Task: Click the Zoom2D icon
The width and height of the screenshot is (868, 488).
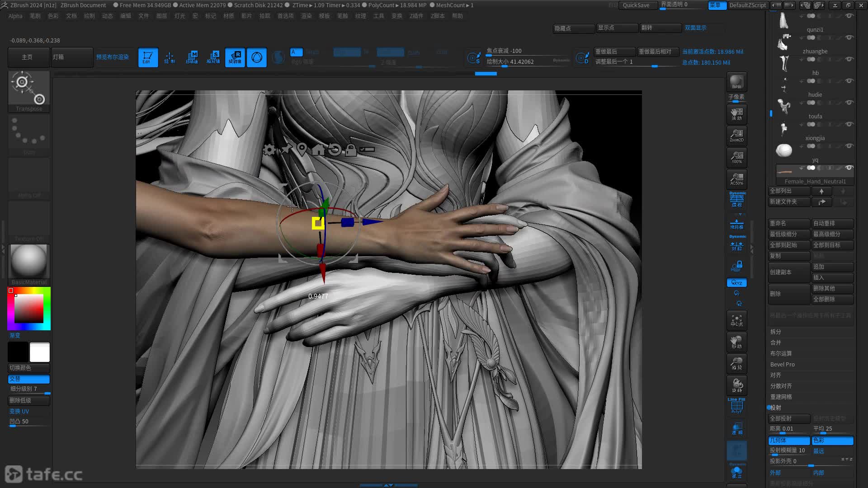Action: (736, 136)
